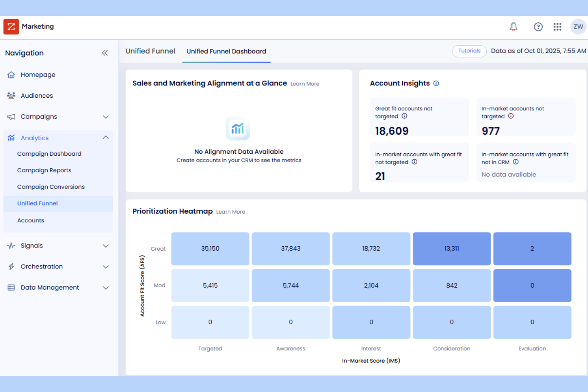Switch to the Unified Funnel Dashboard tab
The image size is (588, 392).
(226, 51)
